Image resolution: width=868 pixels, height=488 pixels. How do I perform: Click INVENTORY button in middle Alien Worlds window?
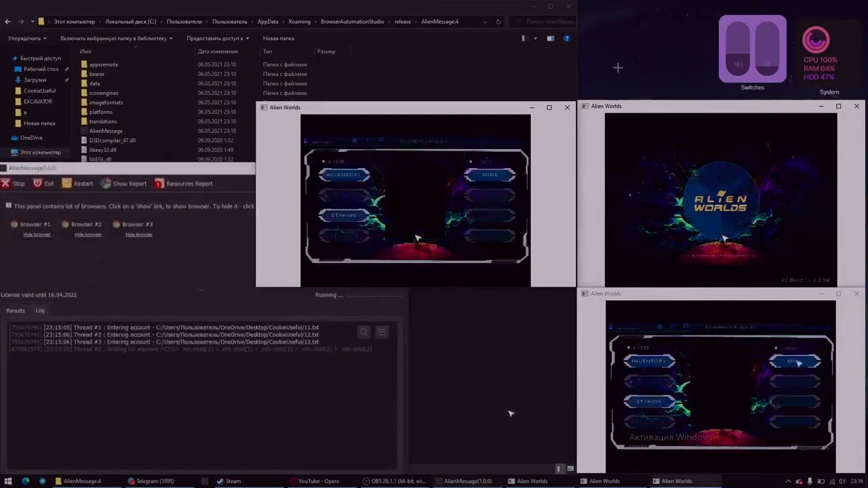(x=344, y=175)
